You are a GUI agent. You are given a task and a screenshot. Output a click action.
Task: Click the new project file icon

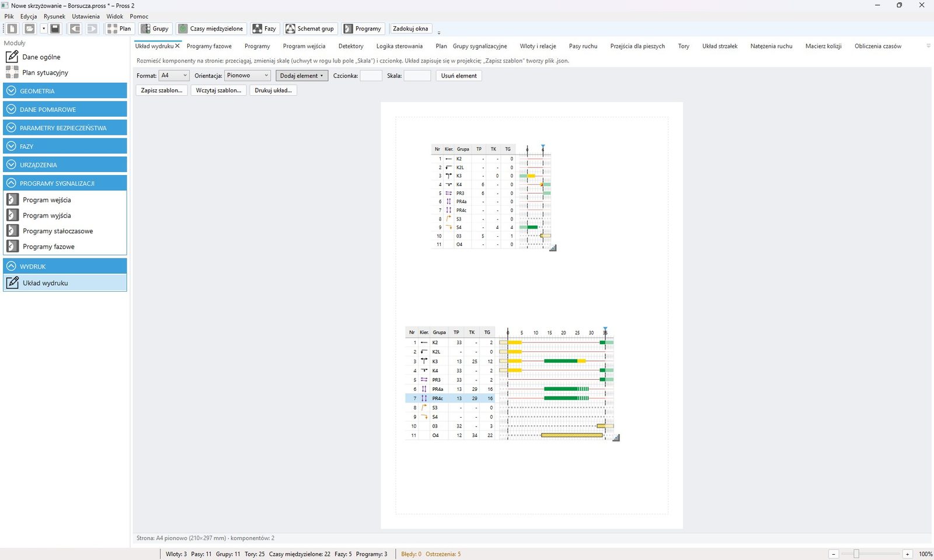point(12,29)
